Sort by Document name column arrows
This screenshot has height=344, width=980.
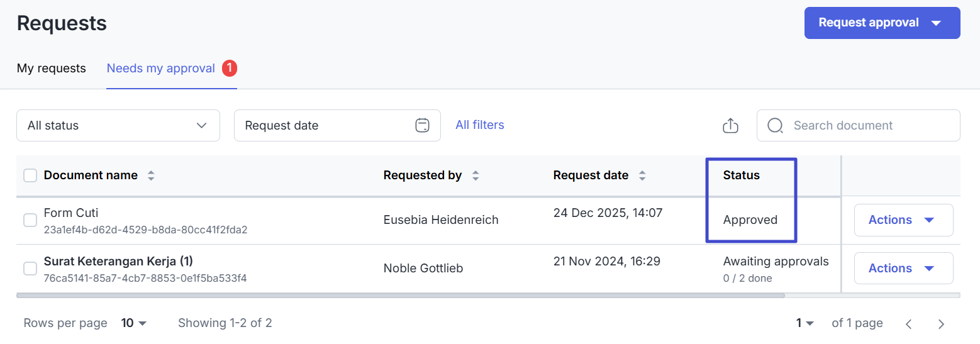point(151,176)
